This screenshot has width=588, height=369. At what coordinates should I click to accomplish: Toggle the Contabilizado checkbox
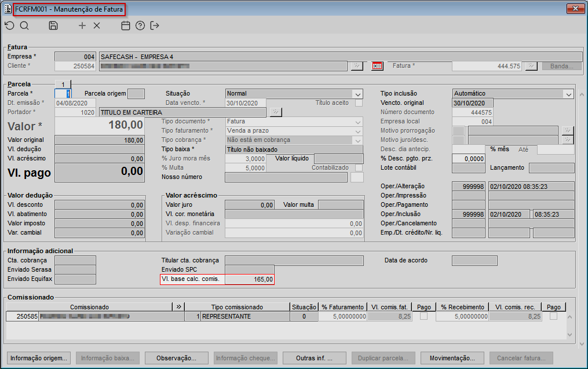point(357,168)
